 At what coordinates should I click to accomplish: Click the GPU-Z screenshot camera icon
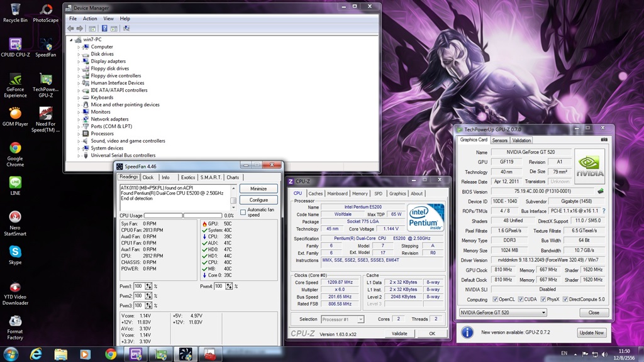coord(604,140)
